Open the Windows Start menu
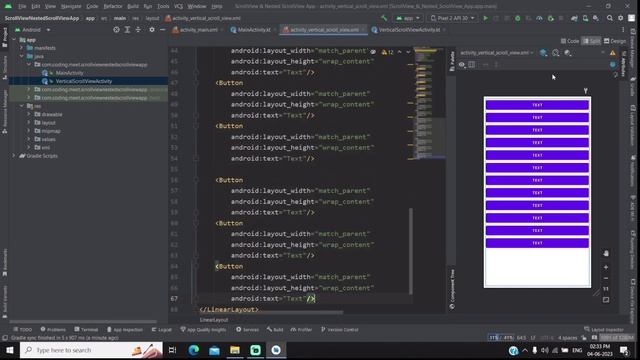 [x=9, y=350]
